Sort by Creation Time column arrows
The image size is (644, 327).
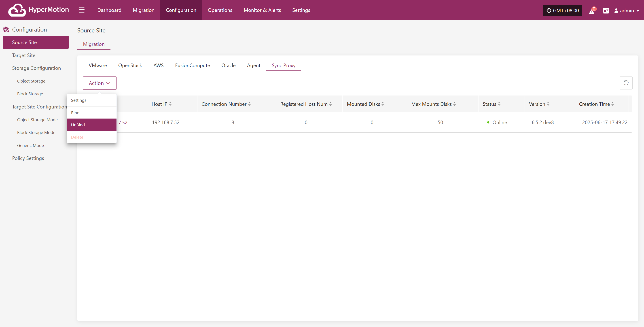[613, 104]
